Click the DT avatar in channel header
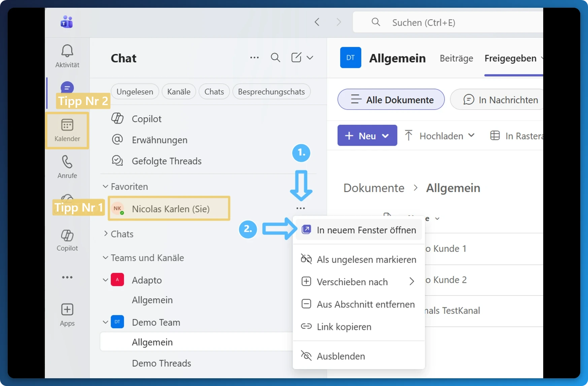 (351, 58)
